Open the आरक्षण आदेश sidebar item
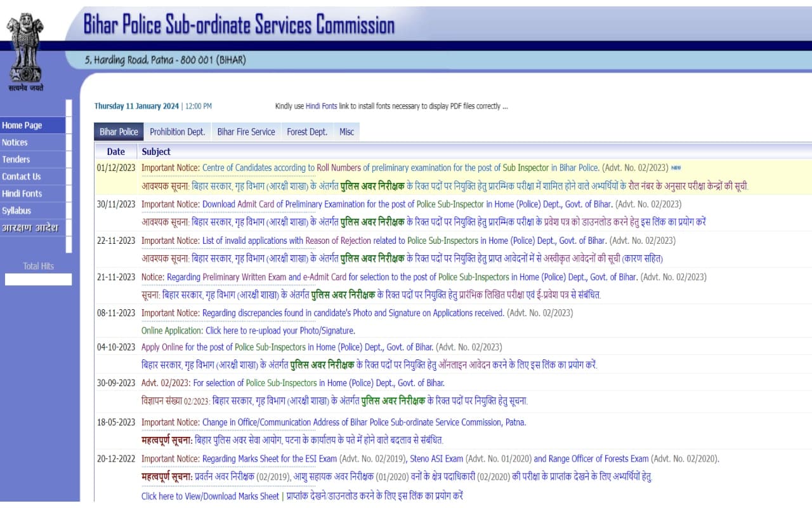 (x=29, y=228)
